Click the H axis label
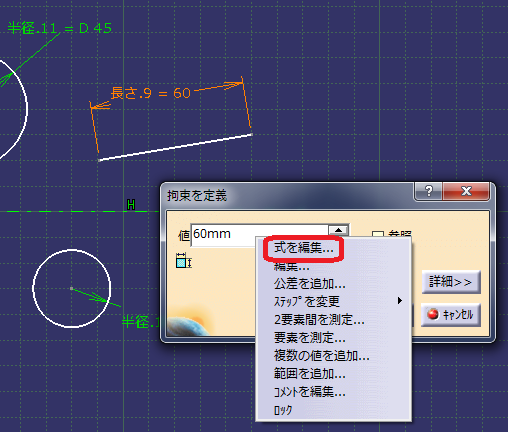 click(x=131, y=204)
